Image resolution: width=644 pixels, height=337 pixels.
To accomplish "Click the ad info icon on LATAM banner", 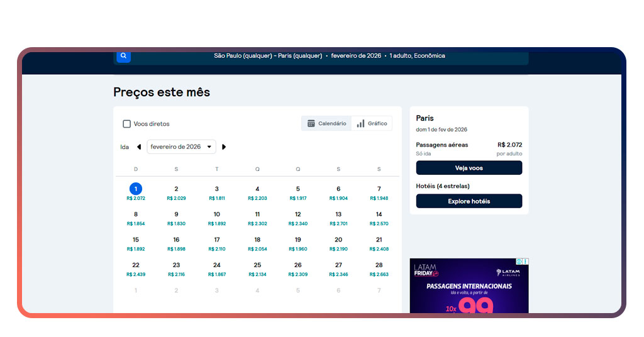I will pos(519,262).
